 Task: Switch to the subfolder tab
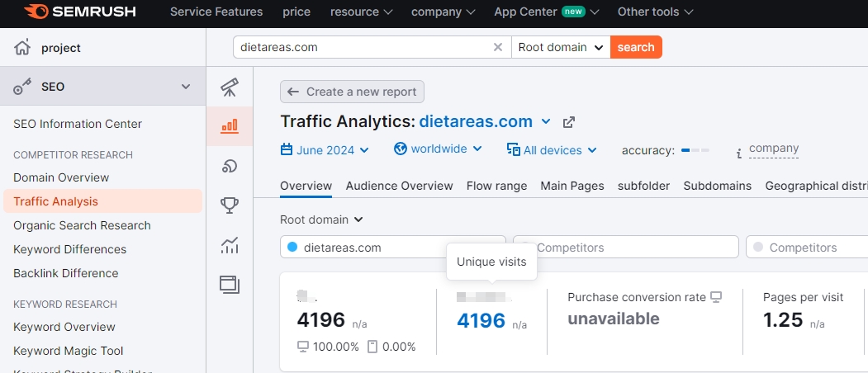tap(644, 186)
